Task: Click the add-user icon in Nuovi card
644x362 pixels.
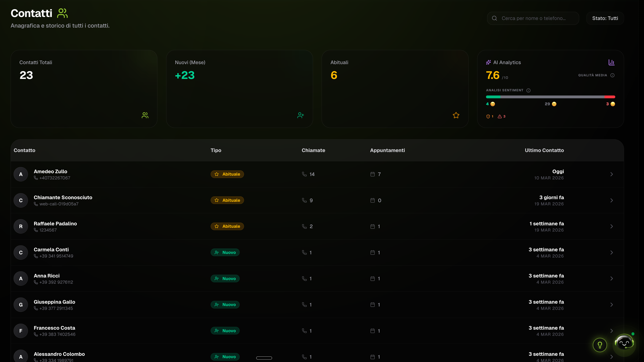Action: click(x=300, y=115)
